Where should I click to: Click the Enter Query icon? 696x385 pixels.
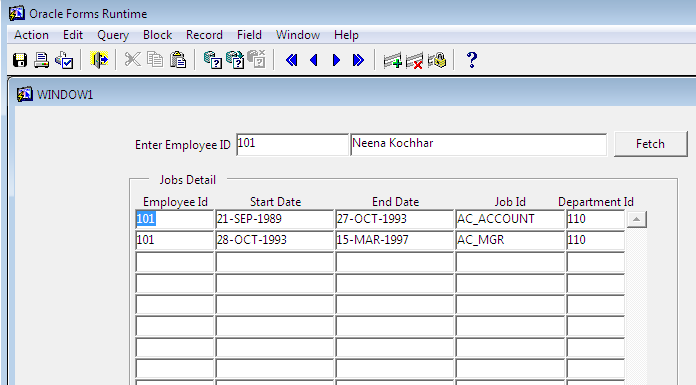pyautogui.click(x=213, y=60)
